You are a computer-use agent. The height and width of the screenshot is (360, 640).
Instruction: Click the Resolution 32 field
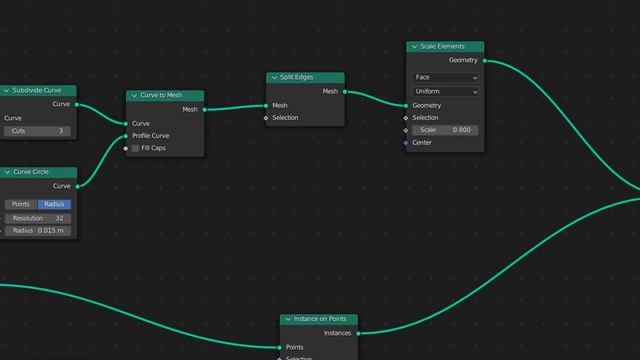38,218
